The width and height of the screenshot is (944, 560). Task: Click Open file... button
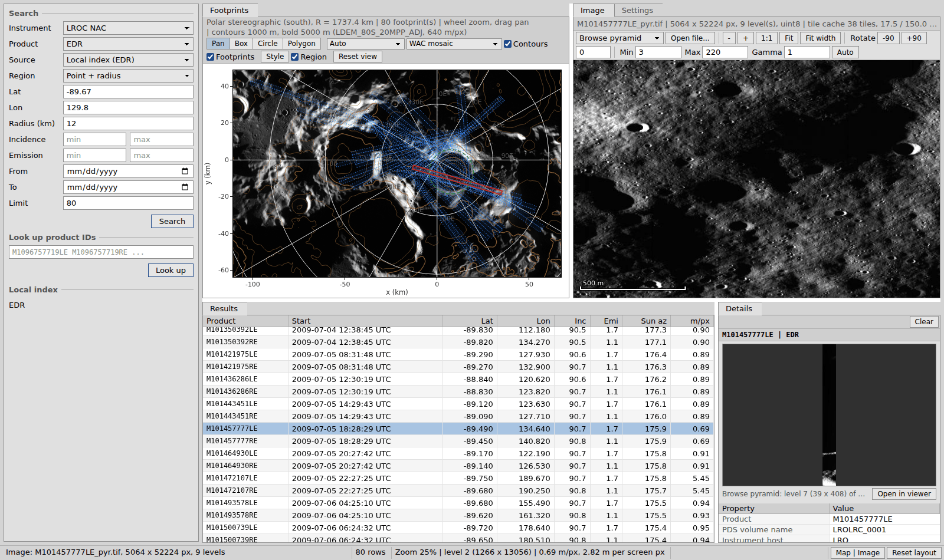click(690, 38)
